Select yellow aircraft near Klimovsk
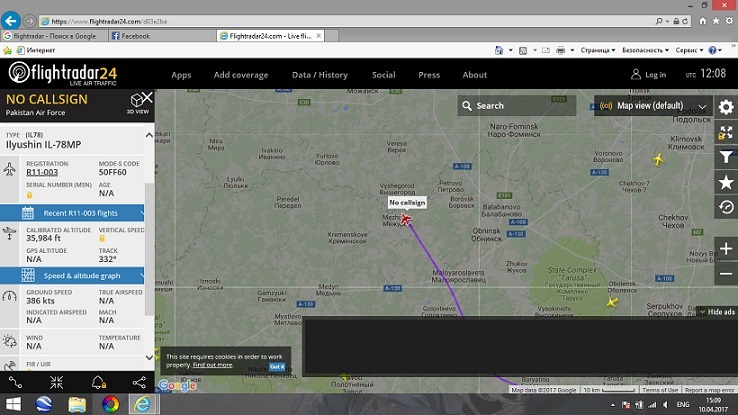The height and width of the screenshot is (415, 738). pyautogui.click(x=658, y=160)
